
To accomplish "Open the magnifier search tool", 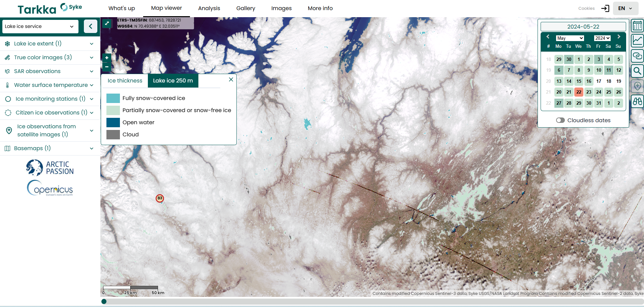I will 637,71.
